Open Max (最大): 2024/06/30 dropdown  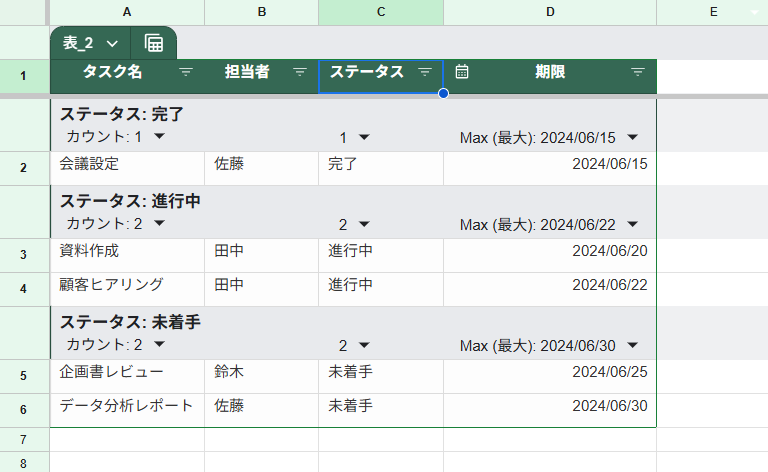click(633, 345)
